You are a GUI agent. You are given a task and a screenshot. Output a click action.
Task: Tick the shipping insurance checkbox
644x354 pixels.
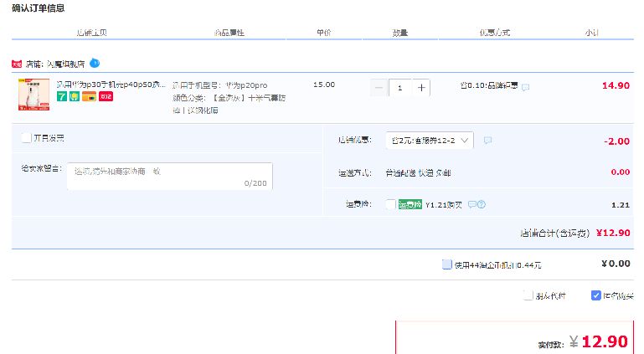[x=390, y=204]
